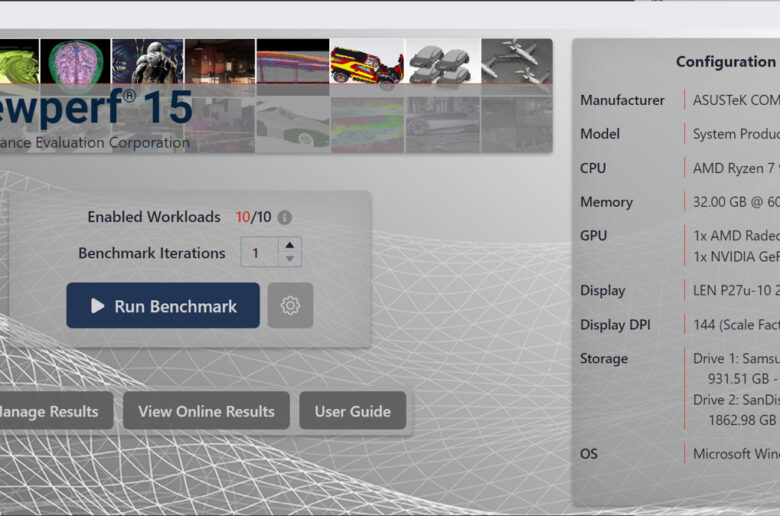Select the brain scan medical thumbnail
780x516 pixels.
point(75,62)
